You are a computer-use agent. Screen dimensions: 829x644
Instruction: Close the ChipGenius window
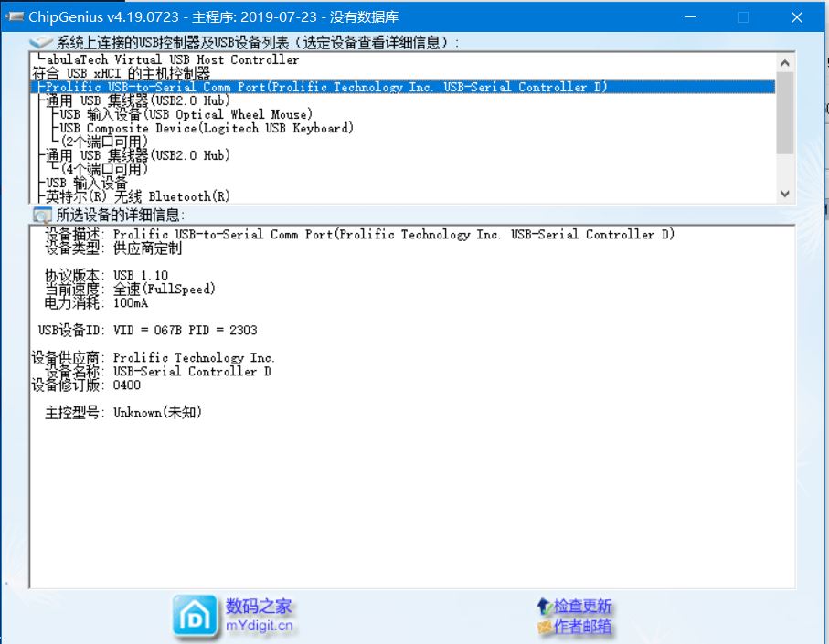pos(797,17)
